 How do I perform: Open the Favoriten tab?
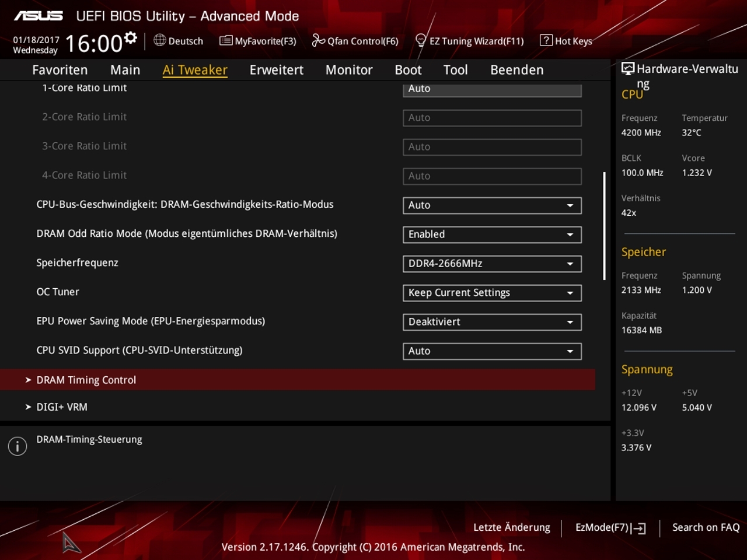pos(60,70)
